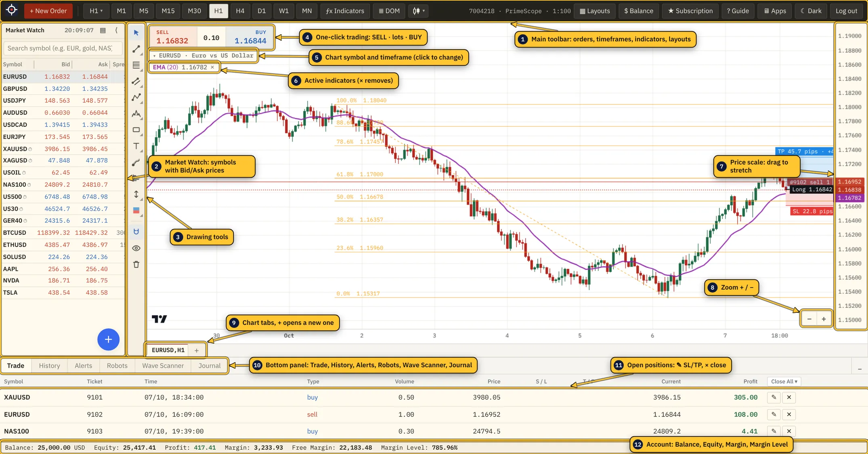This screenshot has height=454, width=868.
Task: Close the NAS100 position with ×
Action: click(789, 431)
